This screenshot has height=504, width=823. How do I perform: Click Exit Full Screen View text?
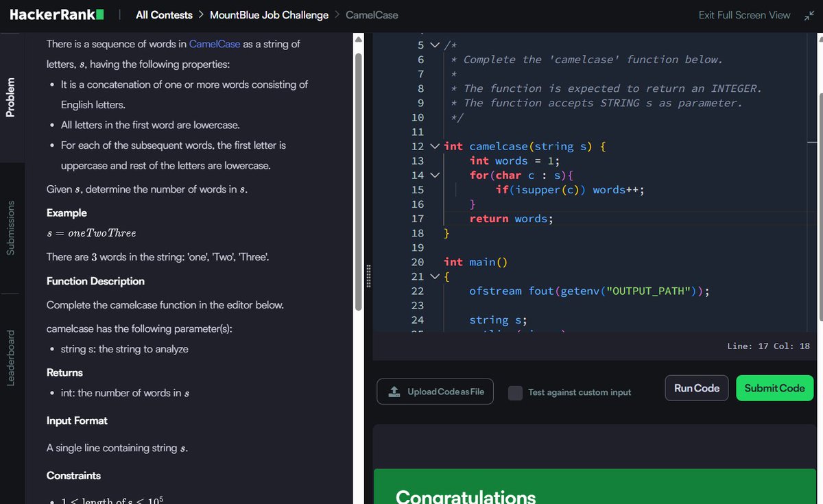tap(744, 14)
